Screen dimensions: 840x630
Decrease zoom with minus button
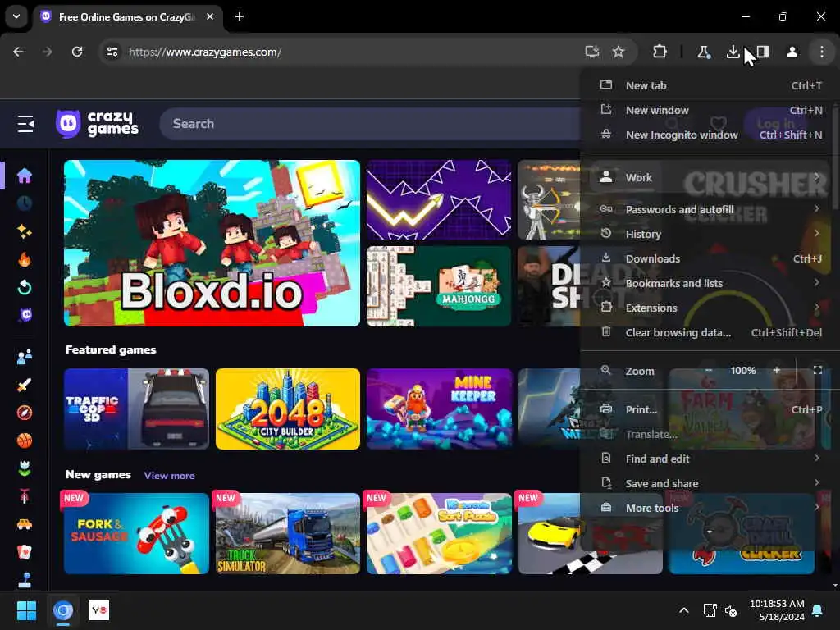click(709, 371)
